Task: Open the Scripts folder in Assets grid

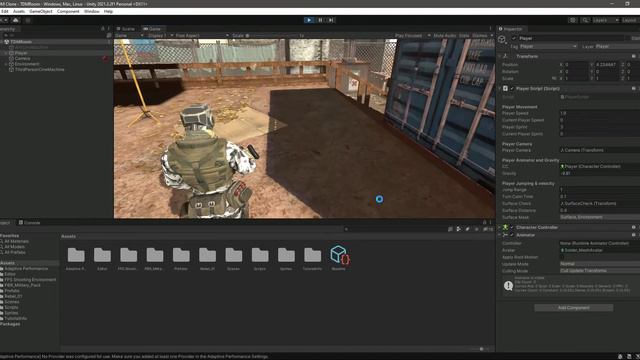Action: (260, 255)
